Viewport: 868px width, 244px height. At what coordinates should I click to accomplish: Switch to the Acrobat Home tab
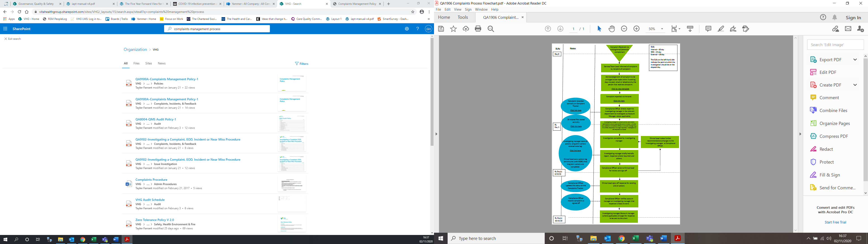click(444, 17)
